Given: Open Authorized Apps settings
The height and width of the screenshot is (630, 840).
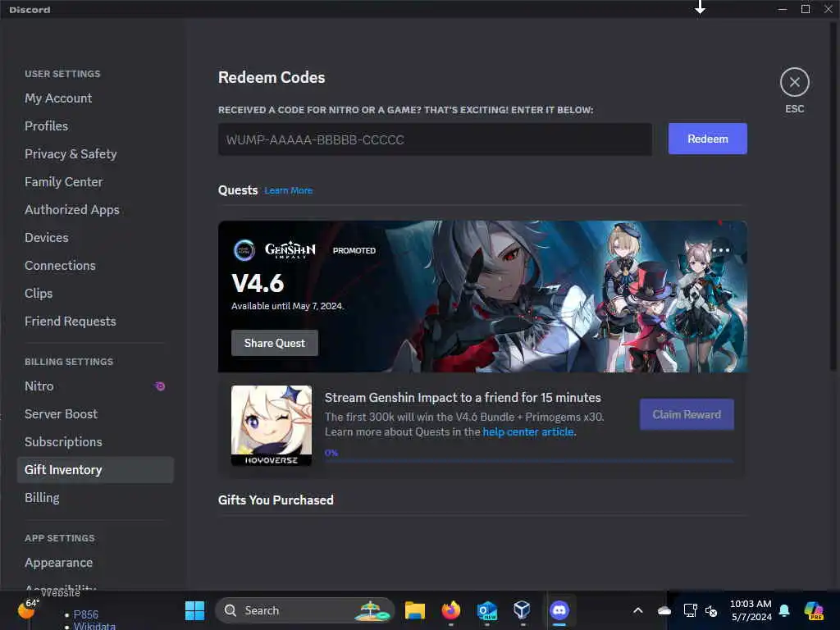Looking at the screenshot, I should (72, 209).
